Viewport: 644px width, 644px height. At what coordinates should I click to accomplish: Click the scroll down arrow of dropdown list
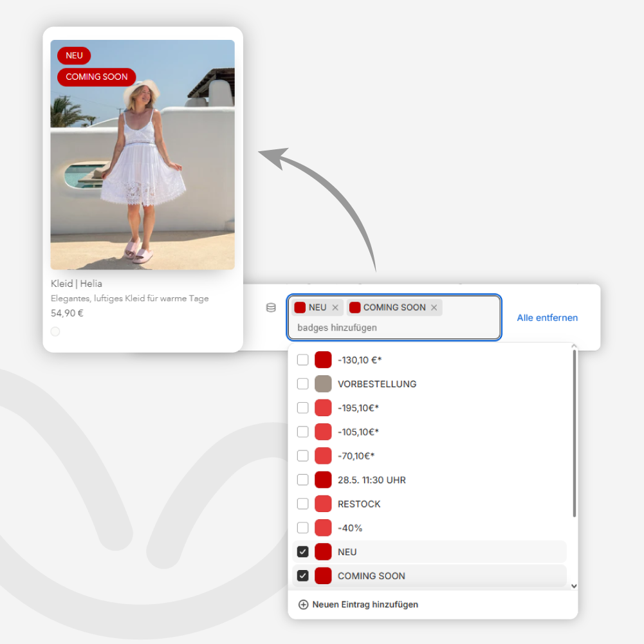click(x=574, y=586)
